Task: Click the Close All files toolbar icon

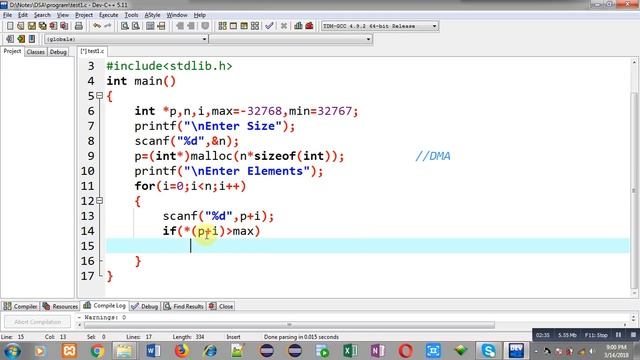Action: pyautogui.click(x=64, y=26)
